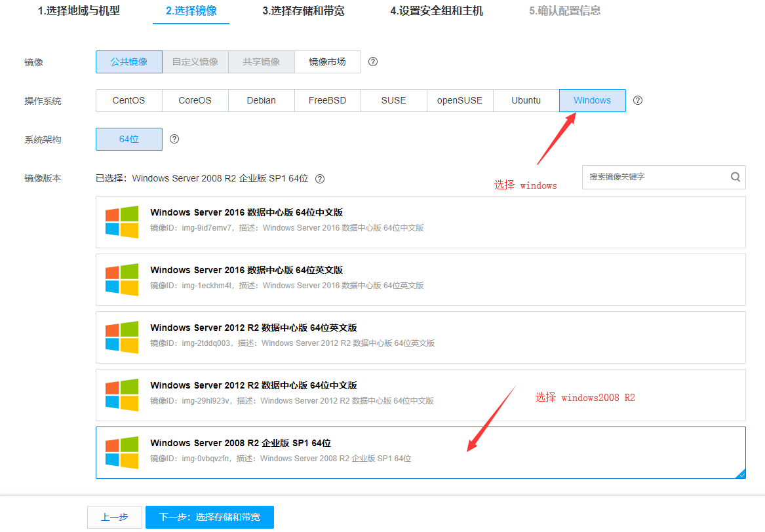Click the help icon after the selected image version

pos(319,179)
